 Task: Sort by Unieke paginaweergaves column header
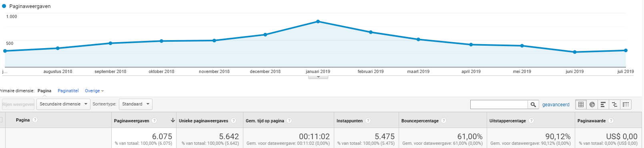[x=203, y=121]
